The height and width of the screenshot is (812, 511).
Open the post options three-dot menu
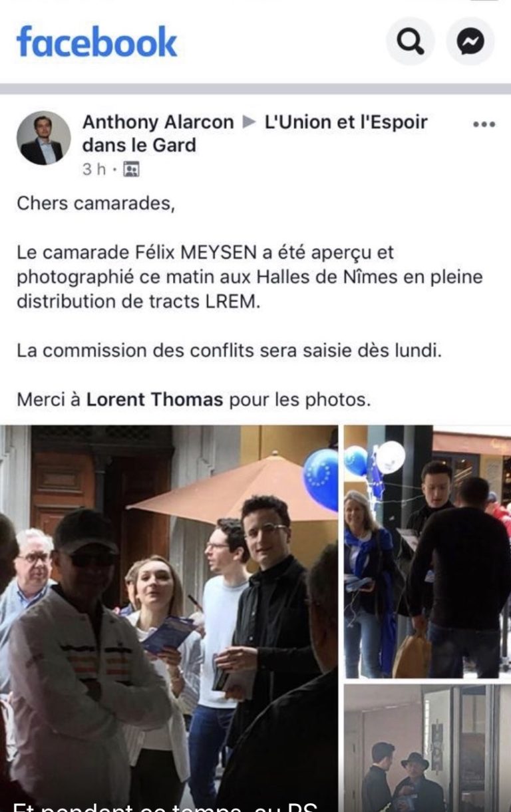[x=484, y=124]
